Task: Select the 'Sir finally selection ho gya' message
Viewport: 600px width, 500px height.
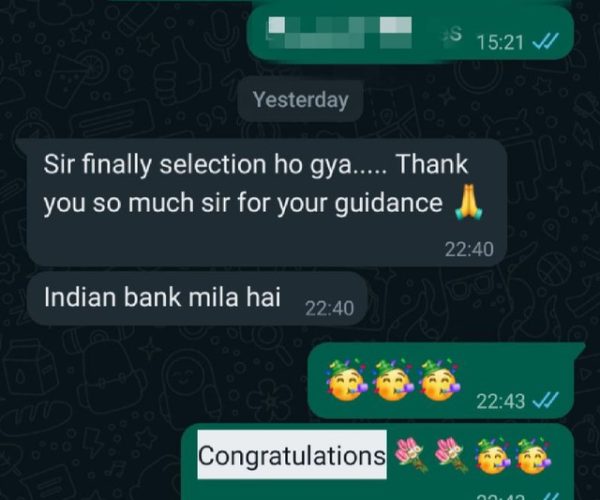Action: coord(267,202)
